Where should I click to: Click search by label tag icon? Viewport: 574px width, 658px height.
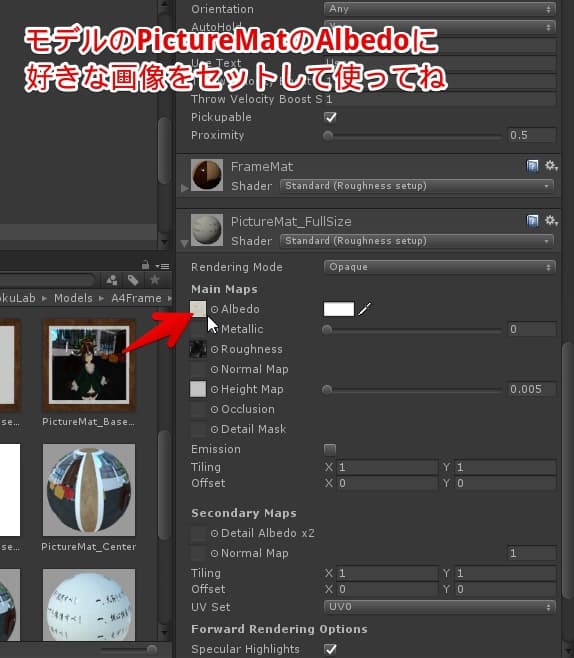(133, 280)
